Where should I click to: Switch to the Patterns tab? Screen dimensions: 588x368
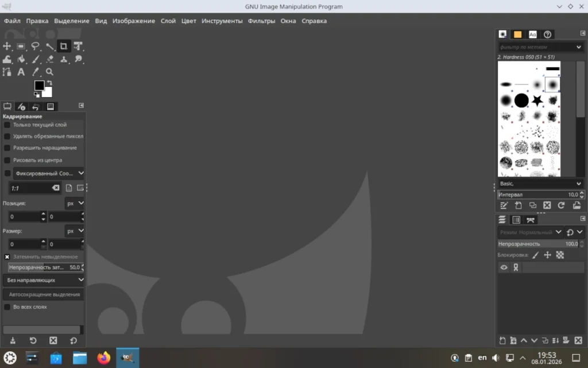(x=517, y=34)
